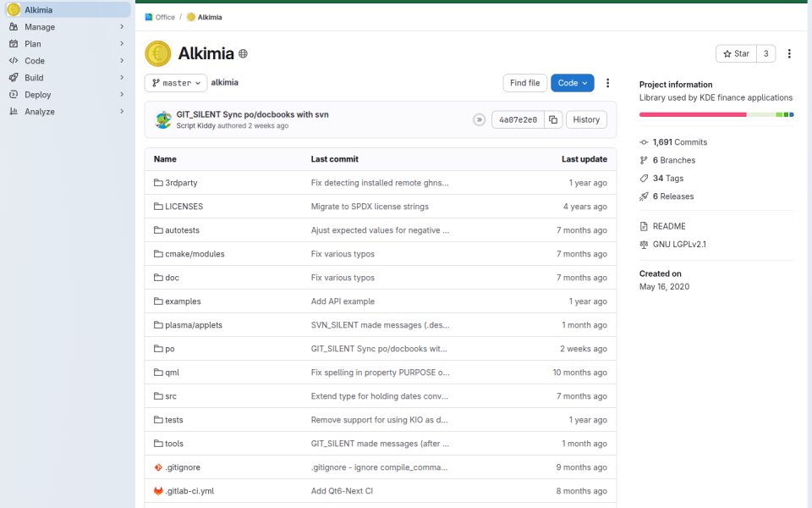Screen dimensions: 812x508
Task: Expand the Plan sidebar section chevron
Action: 122,44
